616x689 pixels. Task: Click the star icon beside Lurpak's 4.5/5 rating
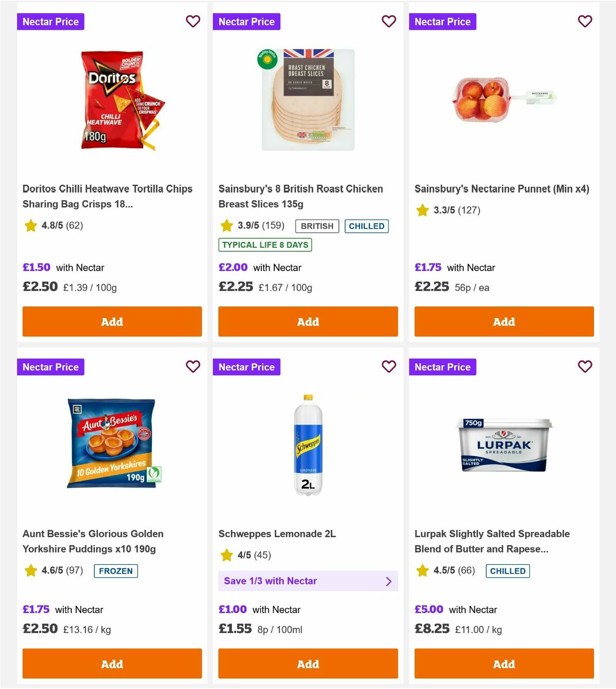[422, 570]
